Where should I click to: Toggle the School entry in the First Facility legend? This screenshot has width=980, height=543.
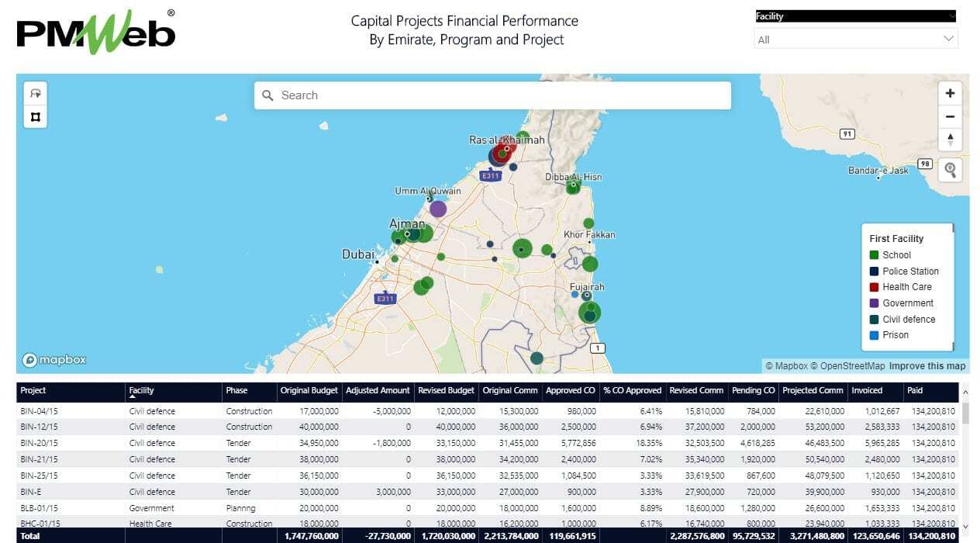click(897, 254)
